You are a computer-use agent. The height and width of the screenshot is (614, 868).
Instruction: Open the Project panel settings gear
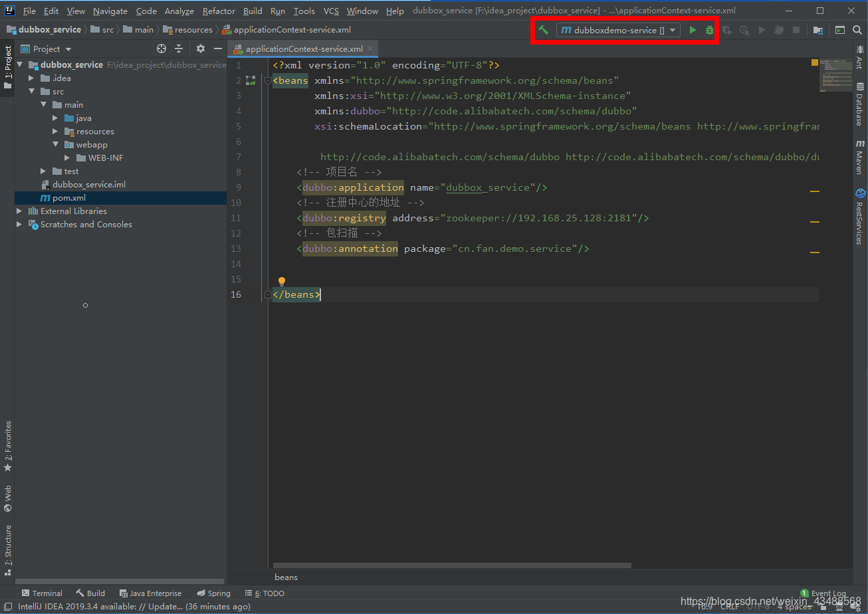[200, 49]
